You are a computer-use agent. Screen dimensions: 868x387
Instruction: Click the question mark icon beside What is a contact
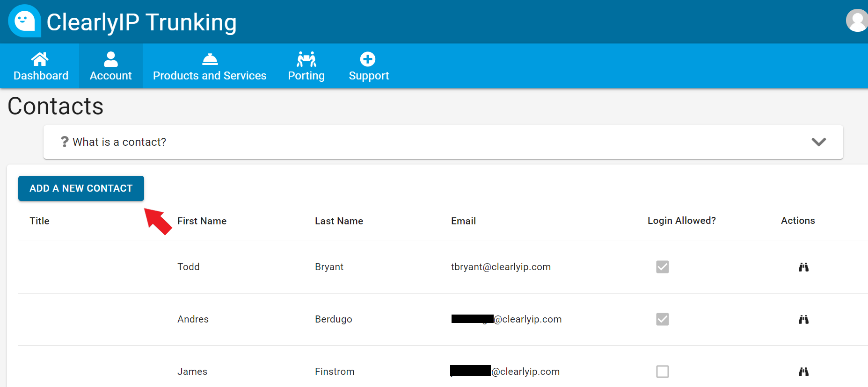point(65,142)
